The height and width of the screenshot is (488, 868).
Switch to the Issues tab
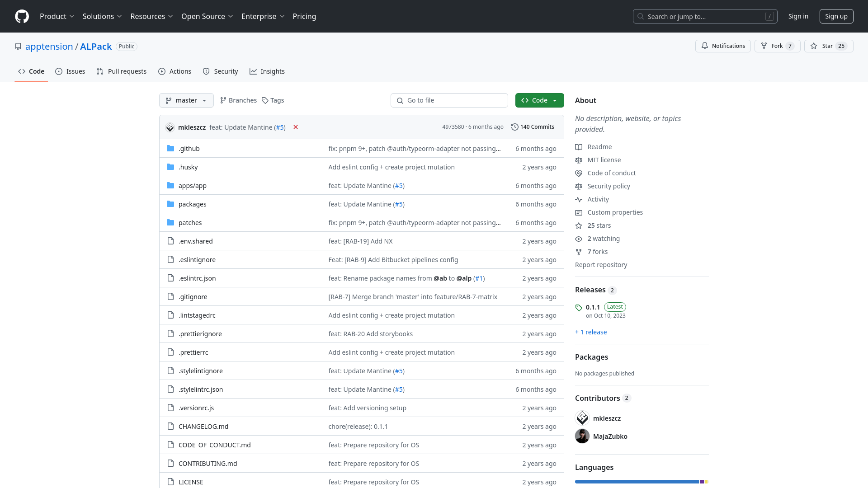point(71,71)
